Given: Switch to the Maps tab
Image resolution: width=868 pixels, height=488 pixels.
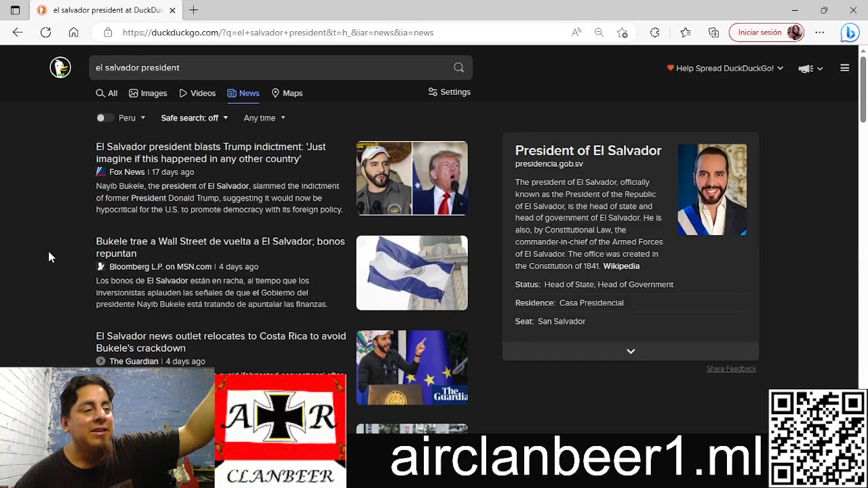Looking at the screenshot, I should coord(287,94).
